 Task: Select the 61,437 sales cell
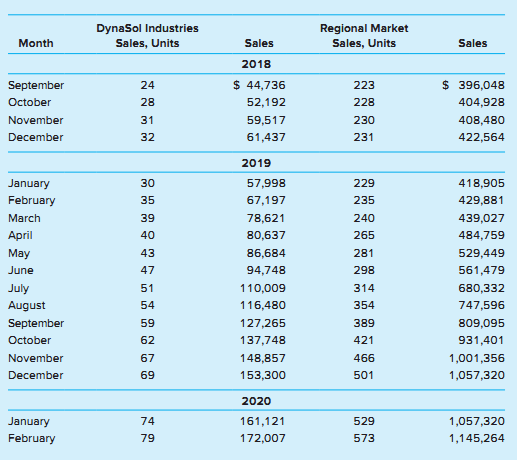click(x=266, y=137)
